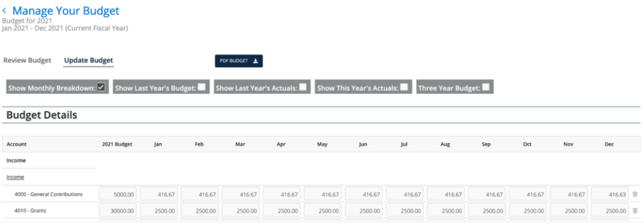The height and width of the screenshot is (223, 644).
Task: Edit the Dec value 416.63
Action: [610, 194]
